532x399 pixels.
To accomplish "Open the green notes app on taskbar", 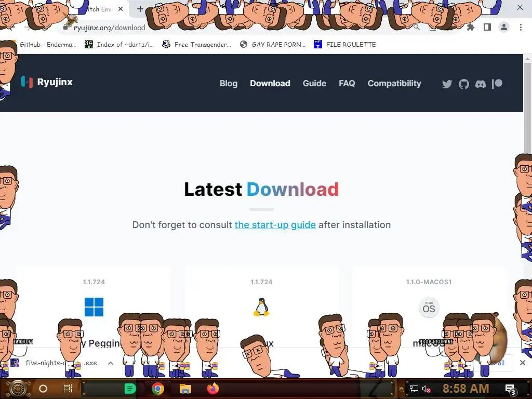I will point(130,389).
